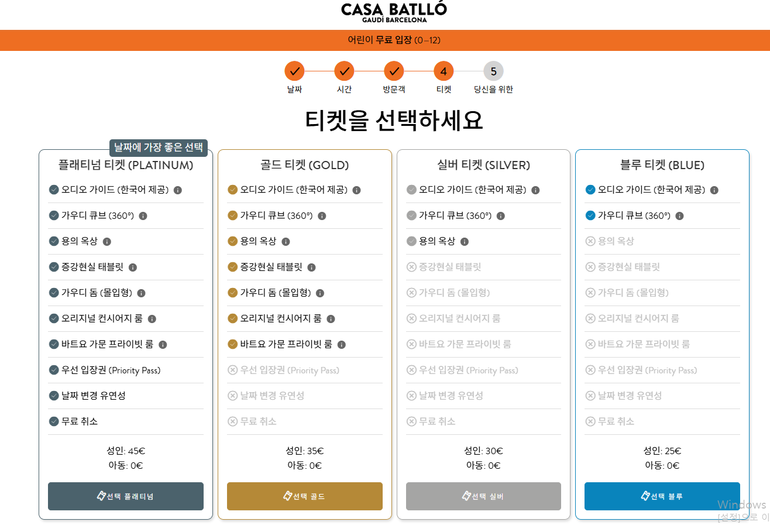
Task: Click Blue 오리지널 컨시어지 룸 greyed text
Action: (638, 318)
